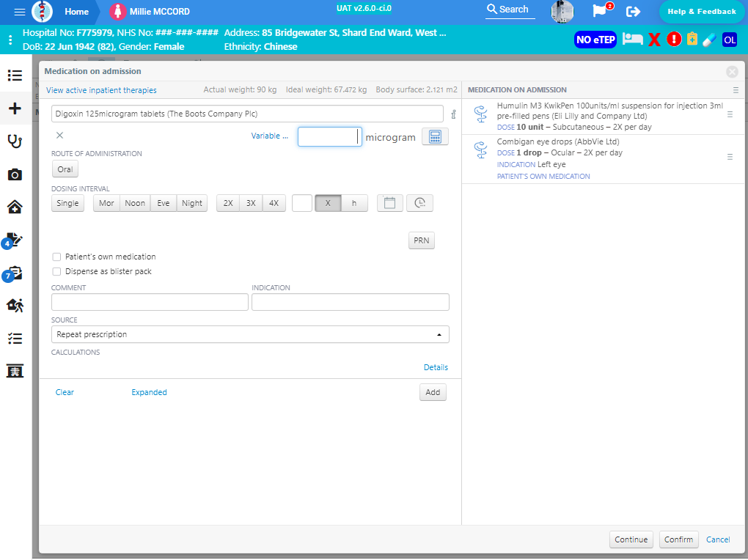This screenshot has height=560, width=748.
Task: Click the Add button
Action: point(433,392)
